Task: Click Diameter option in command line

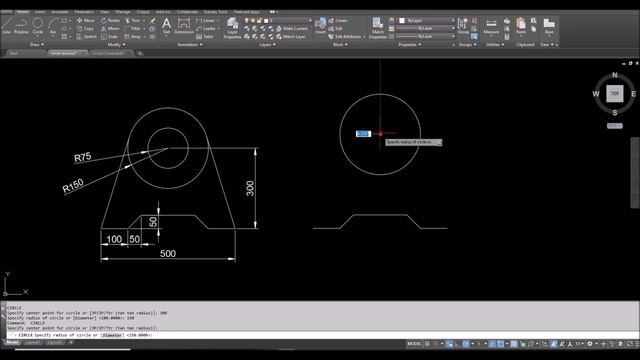Action: pos(112,335)
